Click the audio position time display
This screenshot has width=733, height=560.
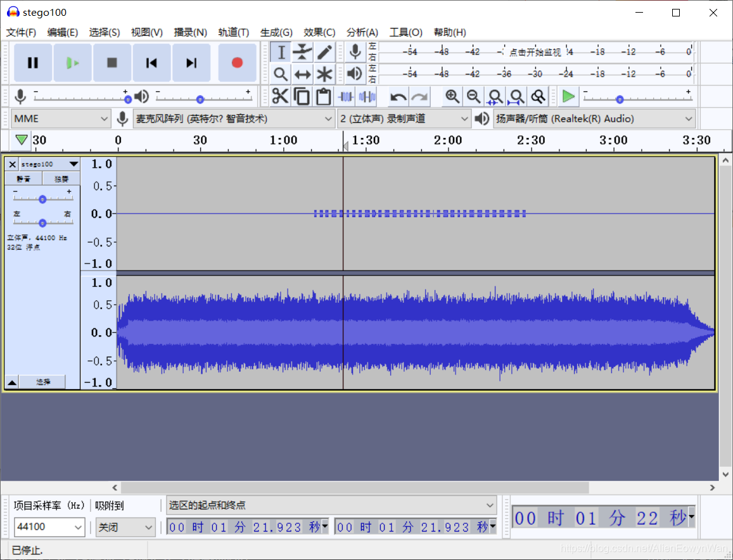tap(603, 518)
